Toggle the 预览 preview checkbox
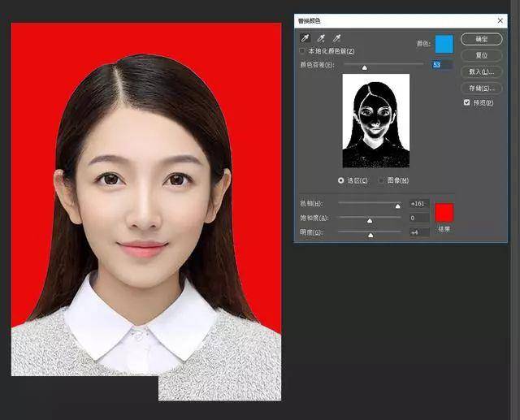Screen dimensions: 520x420 [x=466, y=102]
